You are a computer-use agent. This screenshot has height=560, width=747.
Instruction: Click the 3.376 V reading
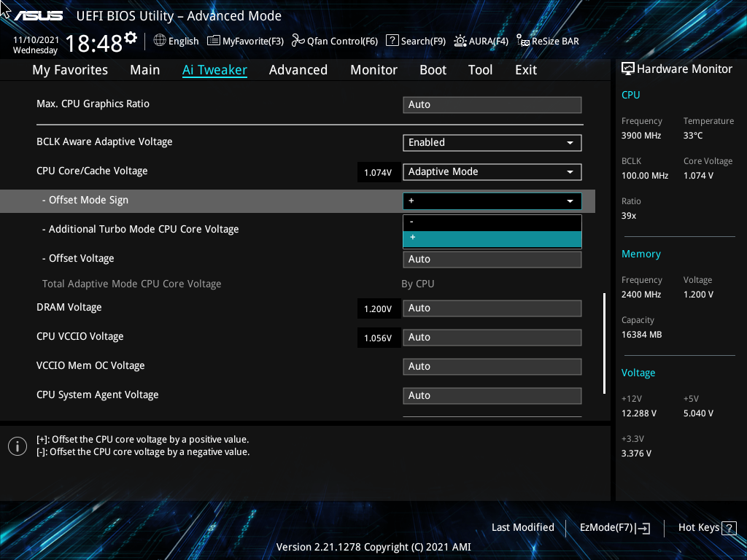pyautogui.click(x=636, y=454)
